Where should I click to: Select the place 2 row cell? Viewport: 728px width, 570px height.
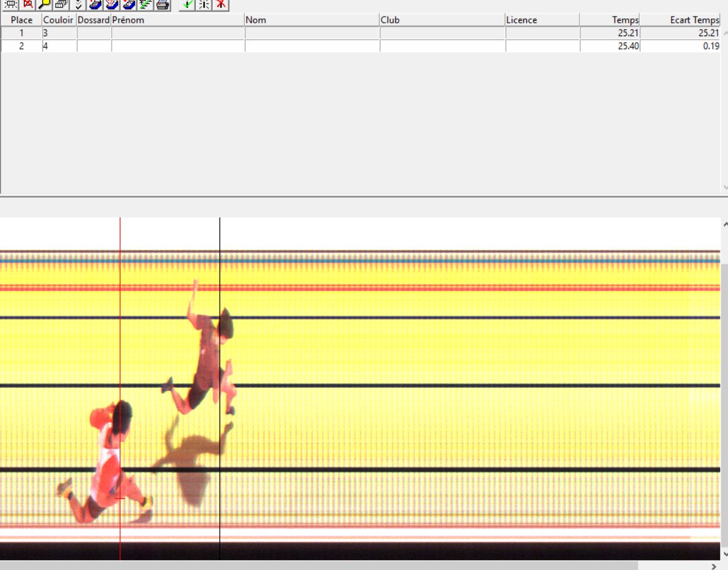(21, 46)
